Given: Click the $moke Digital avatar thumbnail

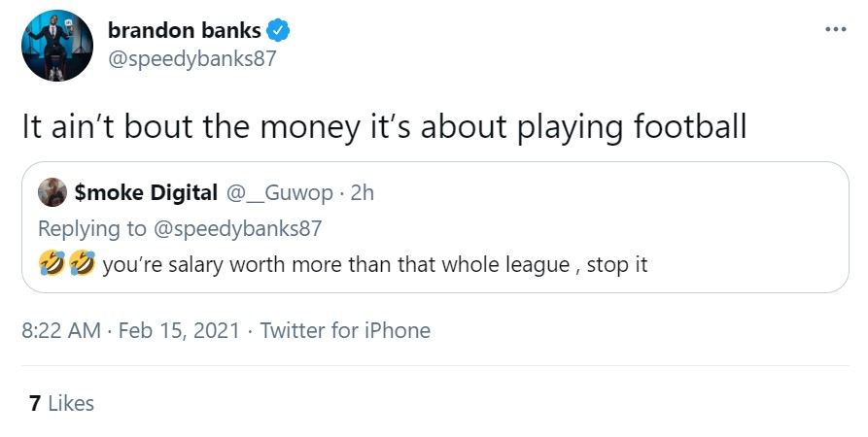Looking at the screenshot, I should point(52,192).
